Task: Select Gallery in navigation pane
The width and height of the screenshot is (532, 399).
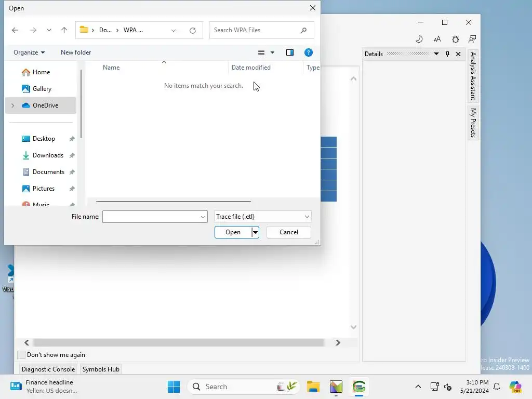Action: (41, 89)
